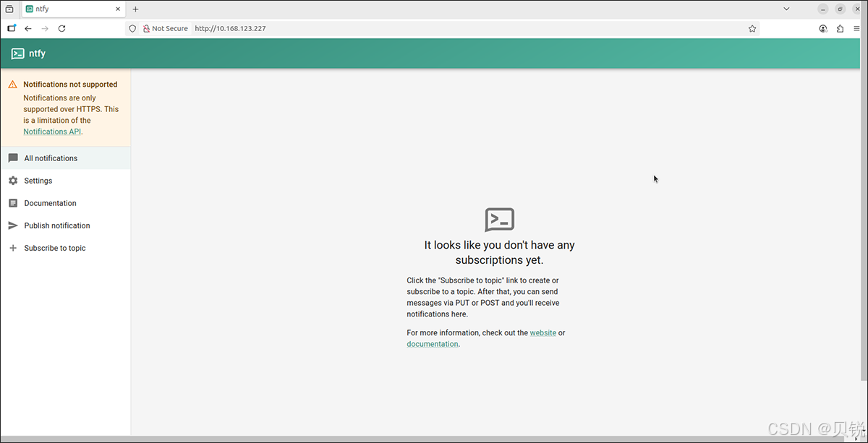Click the Documentation page icon
The width and height of the screenshot is (868, 443).
(x=12, y=203)
